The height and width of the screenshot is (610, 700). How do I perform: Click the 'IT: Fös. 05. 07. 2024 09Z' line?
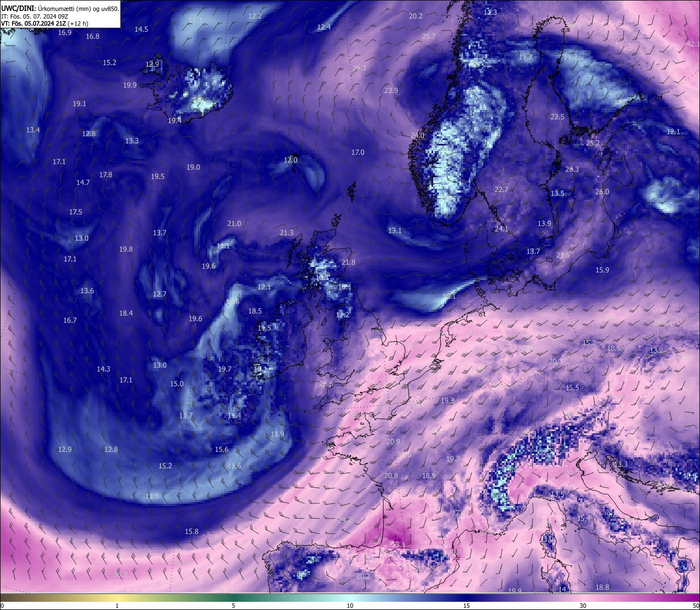[x=34, y=16]
